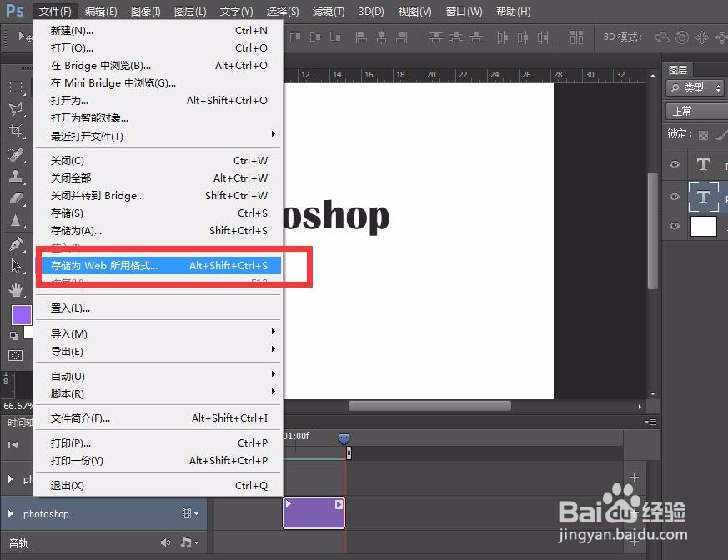Open the audio track music note dropdown

pos(189,542)
